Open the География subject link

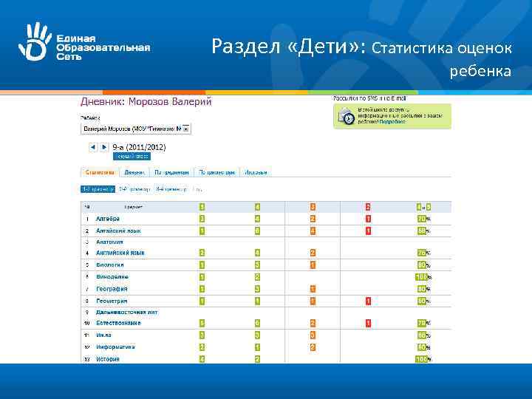pos(112,289)
